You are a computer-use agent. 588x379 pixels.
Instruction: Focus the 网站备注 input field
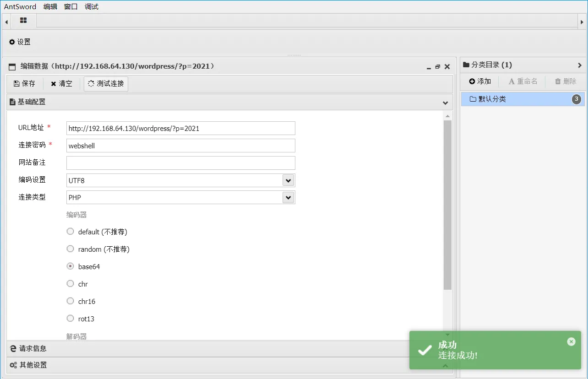pyautogui.click(x=181, y=163)
